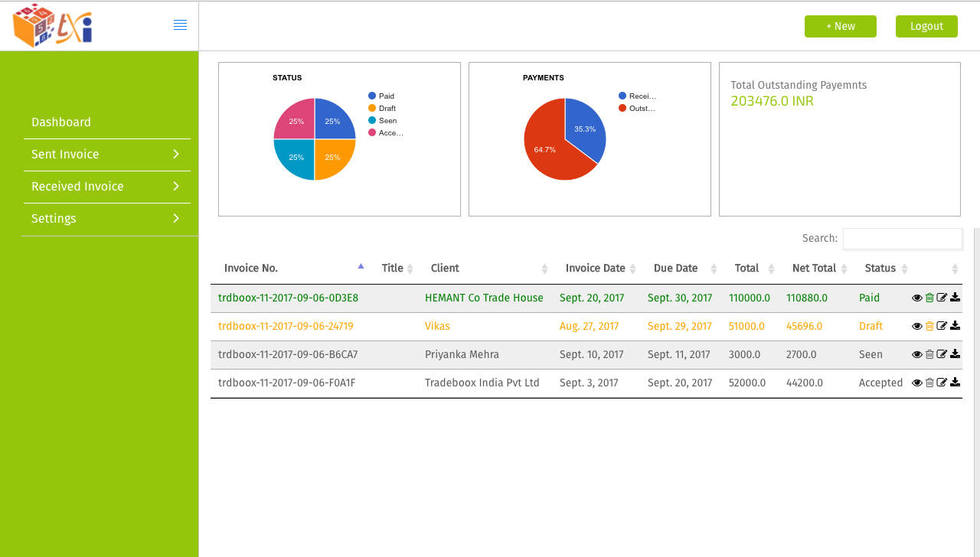Viewport: 980px width, 557px height.
Task: Click the + New button
Action: pos(841,26)
